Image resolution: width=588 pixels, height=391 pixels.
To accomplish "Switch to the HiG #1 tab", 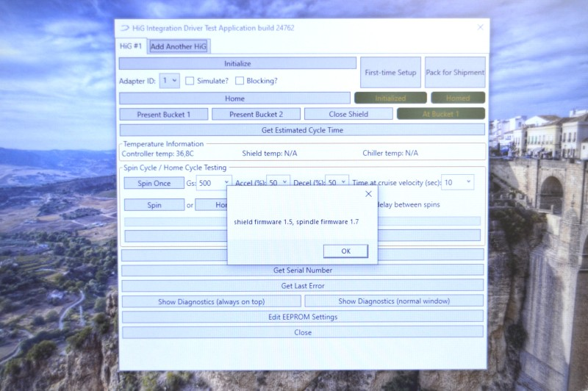I will (x=132, y=46).
